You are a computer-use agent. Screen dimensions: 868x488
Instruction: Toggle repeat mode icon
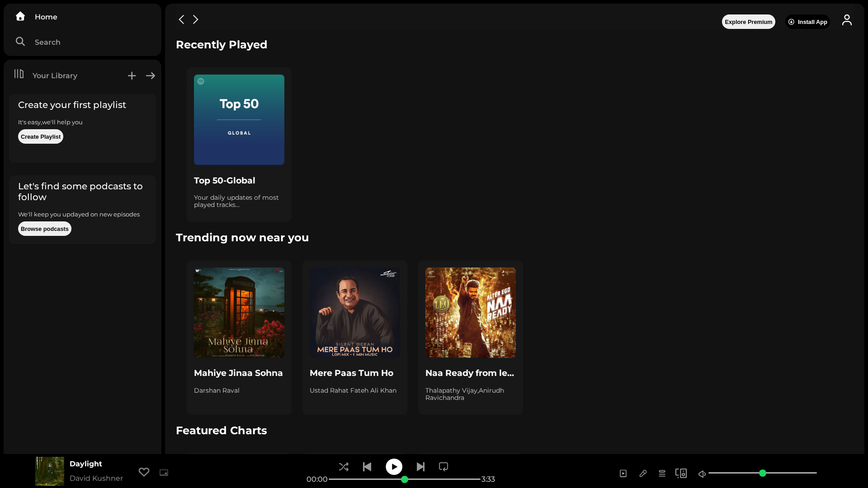coord(443,467)
